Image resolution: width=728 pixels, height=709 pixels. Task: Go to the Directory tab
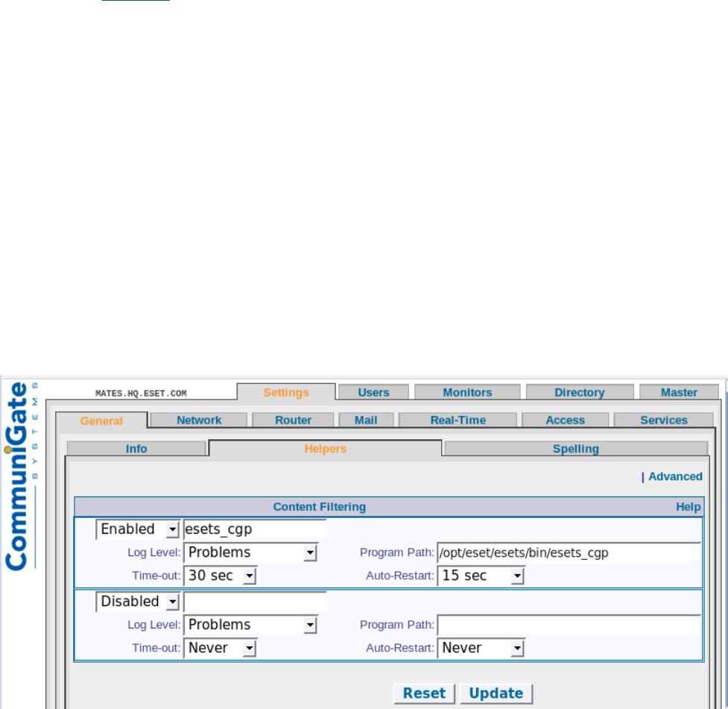click(580, 392)
